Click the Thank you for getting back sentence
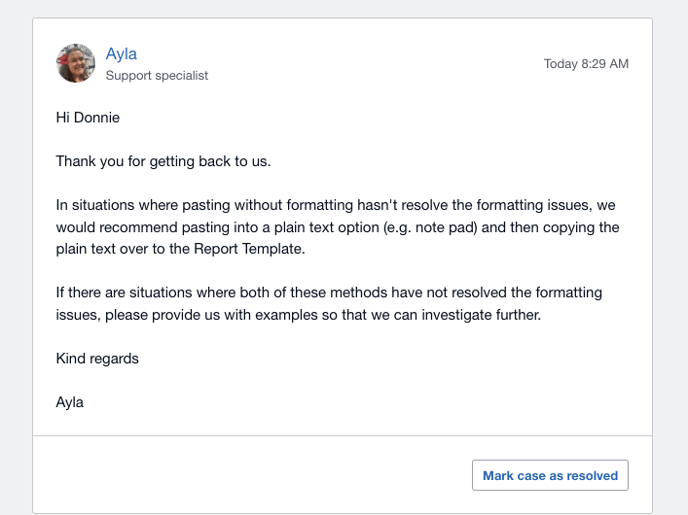This screenshot has height=515, width=688. pyautogui.click(x=163, y=161)
